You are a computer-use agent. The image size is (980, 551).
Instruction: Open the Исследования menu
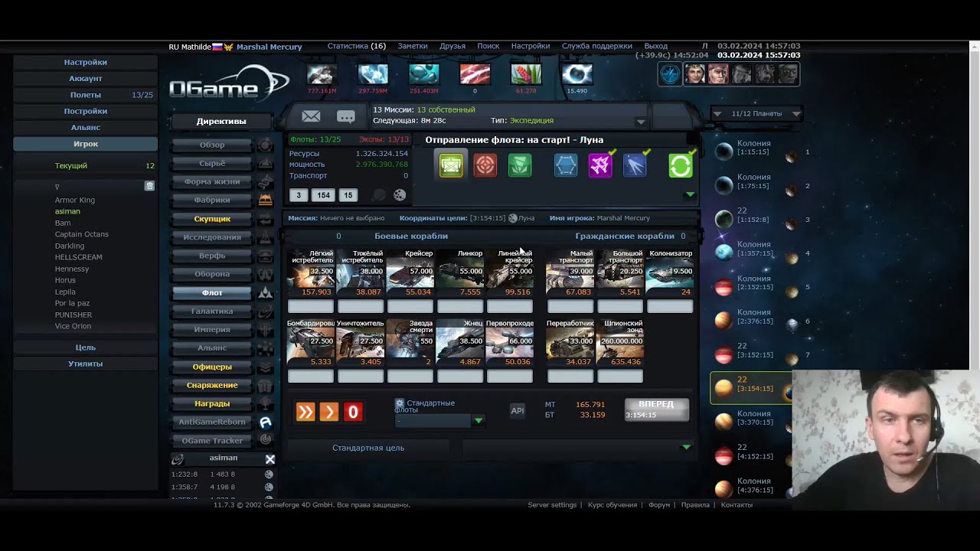coord(212,237)
